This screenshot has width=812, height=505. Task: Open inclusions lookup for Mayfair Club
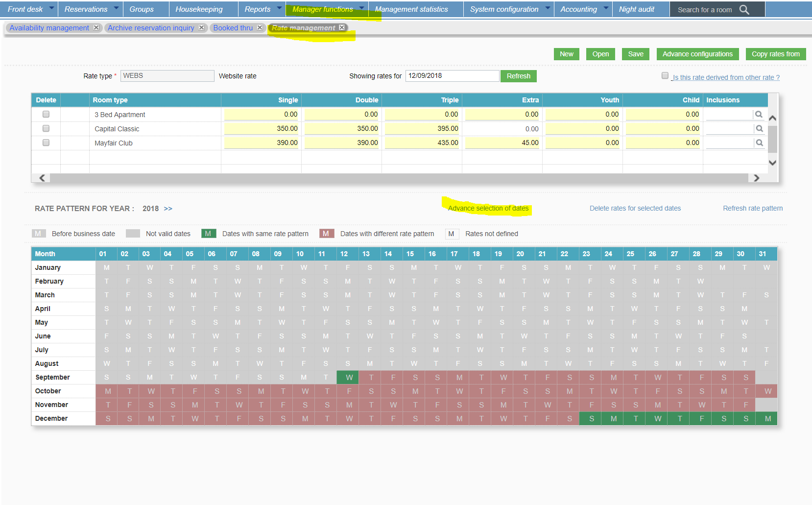759,143
